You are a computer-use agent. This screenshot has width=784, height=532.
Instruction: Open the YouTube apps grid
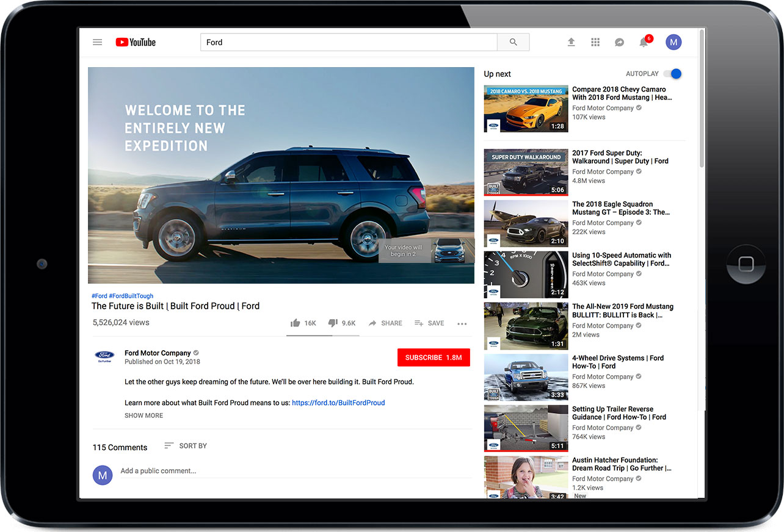click(x=595, y=42)
